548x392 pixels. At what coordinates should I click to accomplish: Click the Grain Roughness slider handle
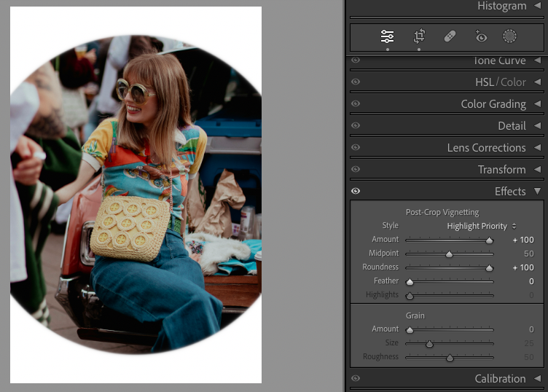[450, 358]
